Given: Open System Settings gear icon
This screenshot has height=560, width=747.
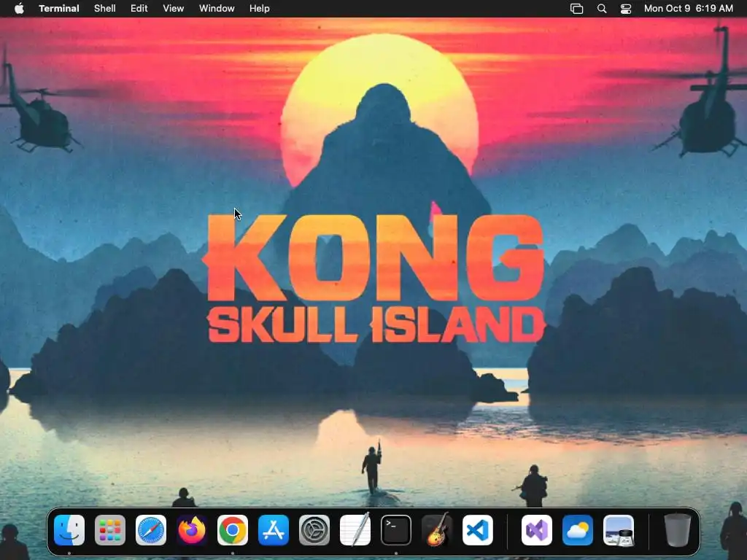Looking at the screenshot, I should point(314,530).
